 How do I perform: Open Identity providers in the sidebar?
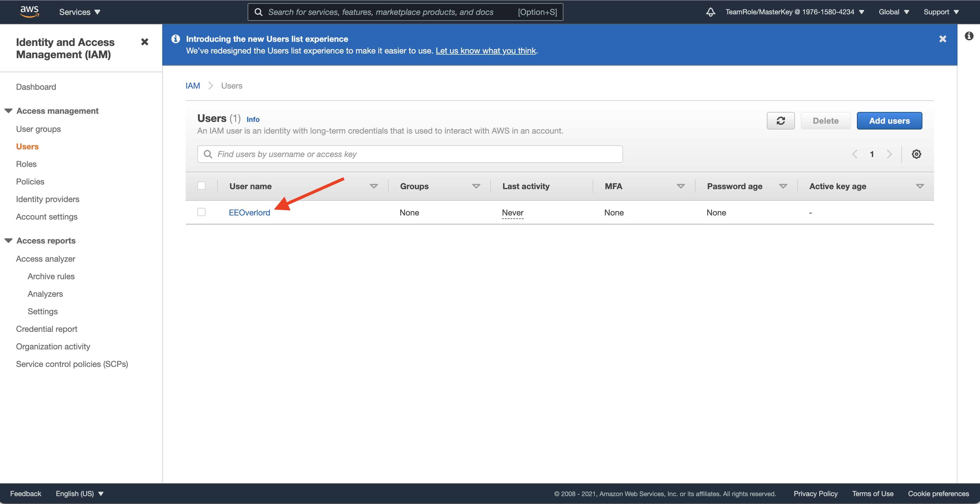(x=48, y=199)
